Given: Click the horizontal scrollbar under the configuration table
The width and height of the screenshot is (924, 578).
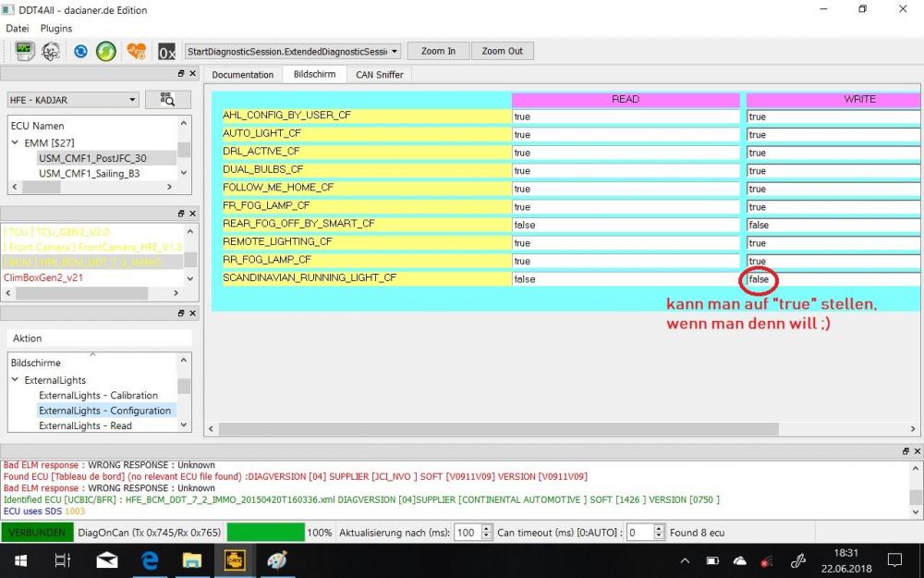Looking at the screenshot, I should [498, 429].
